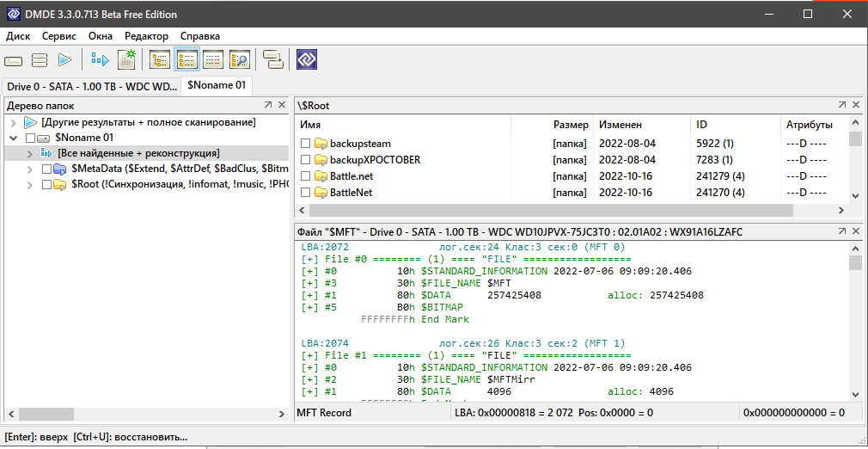Expand the other results and full scan node
Viewport: 868px width, 449px height.
14,122
